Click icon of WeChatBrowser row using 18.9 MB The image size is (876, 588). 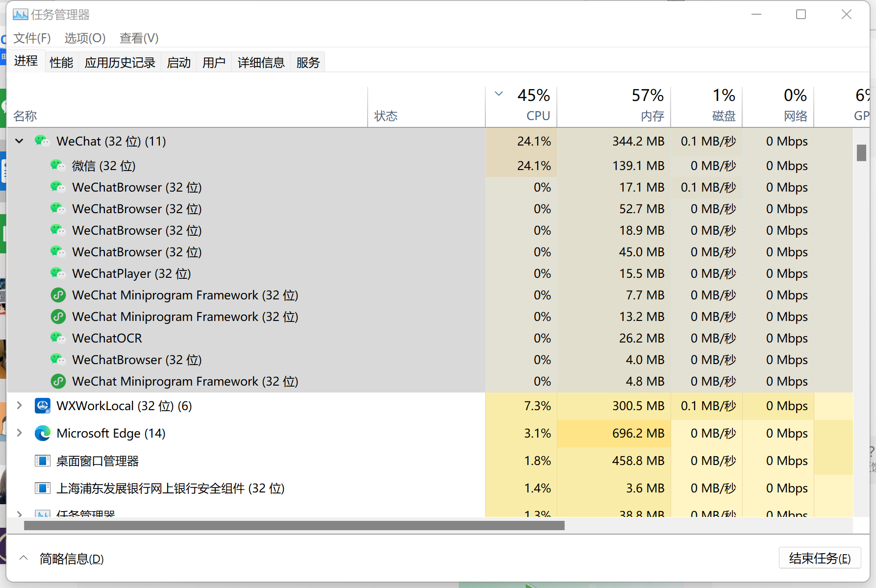[58, 230]
